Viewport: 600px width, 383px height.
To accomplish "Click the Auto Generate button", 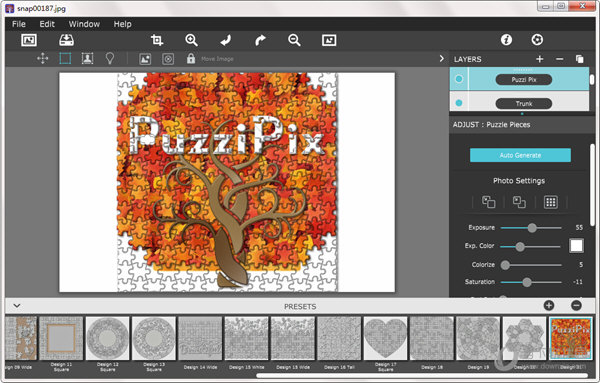I will pyautogui.click(x=520, y=155).
